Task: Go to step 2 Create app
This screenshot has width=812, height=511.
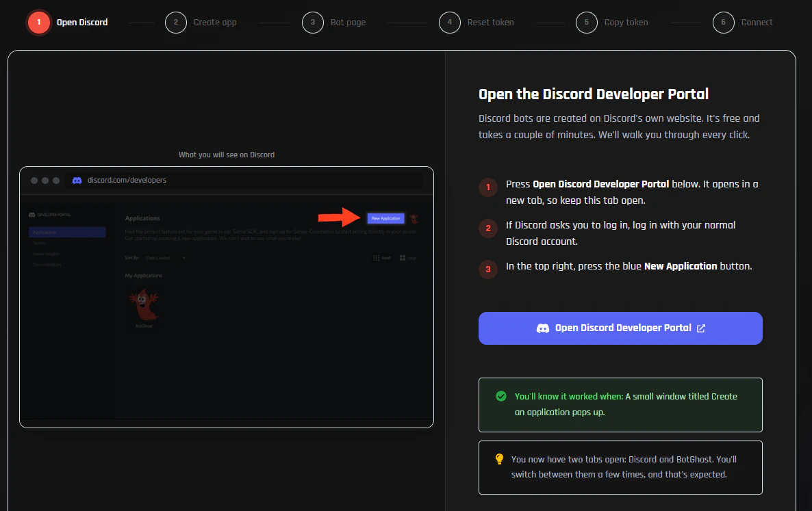Action: [201, 23]
